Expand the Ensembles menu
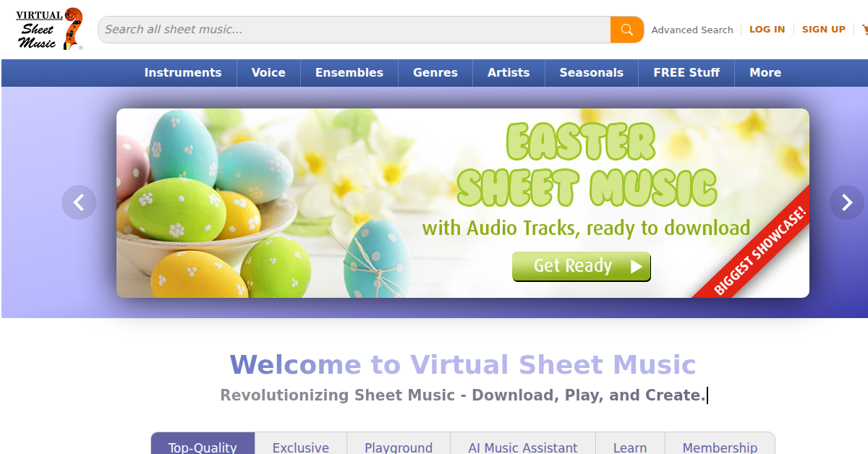The width and height of the screenshot is (868, 454). [349, 72]
